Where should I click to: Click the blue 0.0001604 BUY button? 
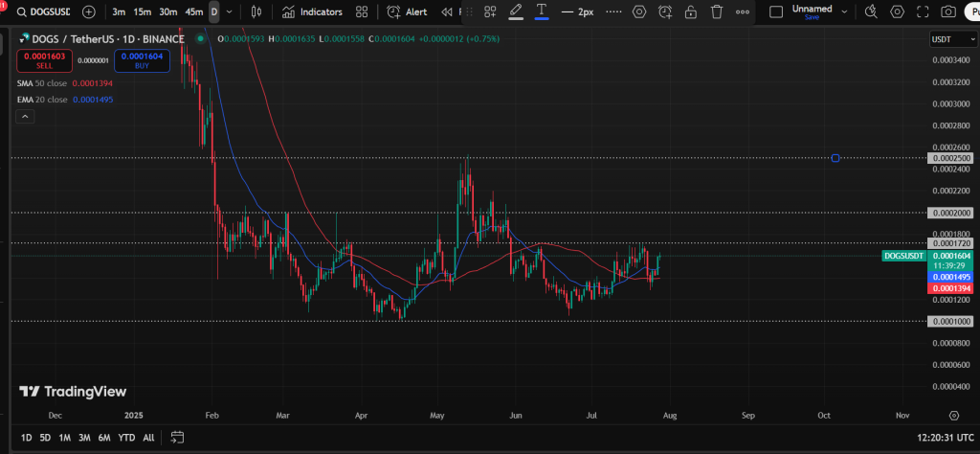142,60
